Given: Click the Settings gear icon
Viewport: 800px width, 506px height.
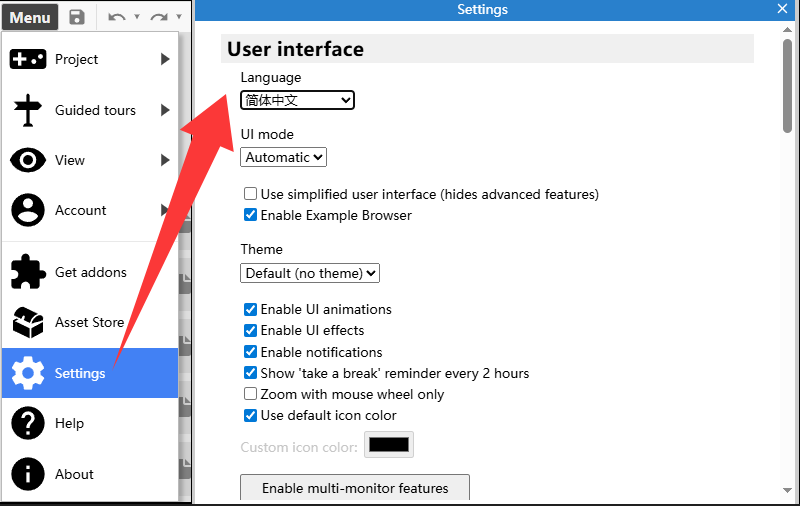Looking at the screenshot, I should pyautogui.click(x=28, y=373).
